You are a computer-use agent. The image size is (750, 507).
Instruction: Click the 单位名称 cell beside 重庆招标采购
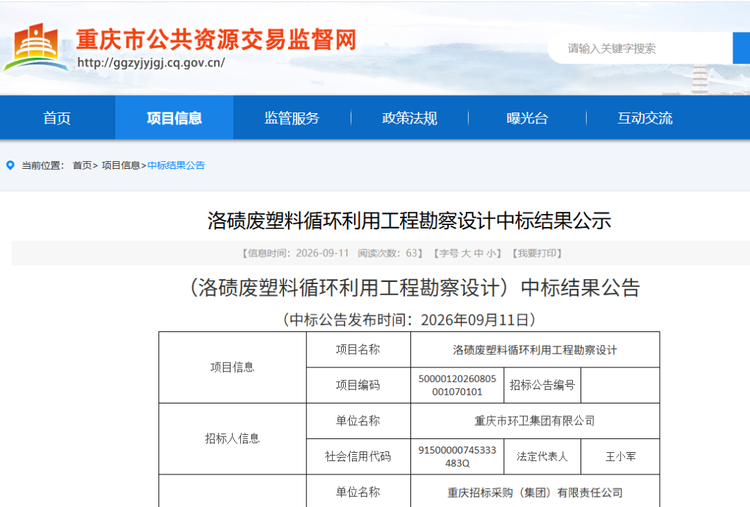point(358,492)
